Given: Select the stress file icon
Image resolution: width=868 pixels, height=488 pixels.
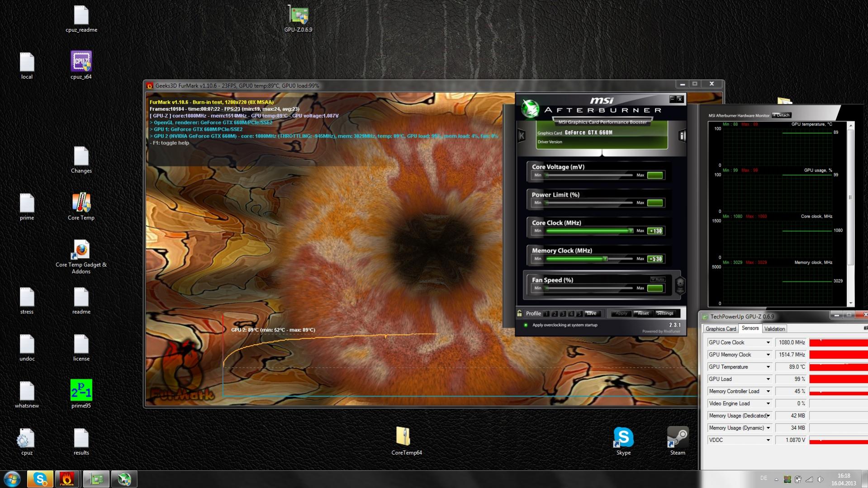Looking at the screenshot, I should point(27,300).
